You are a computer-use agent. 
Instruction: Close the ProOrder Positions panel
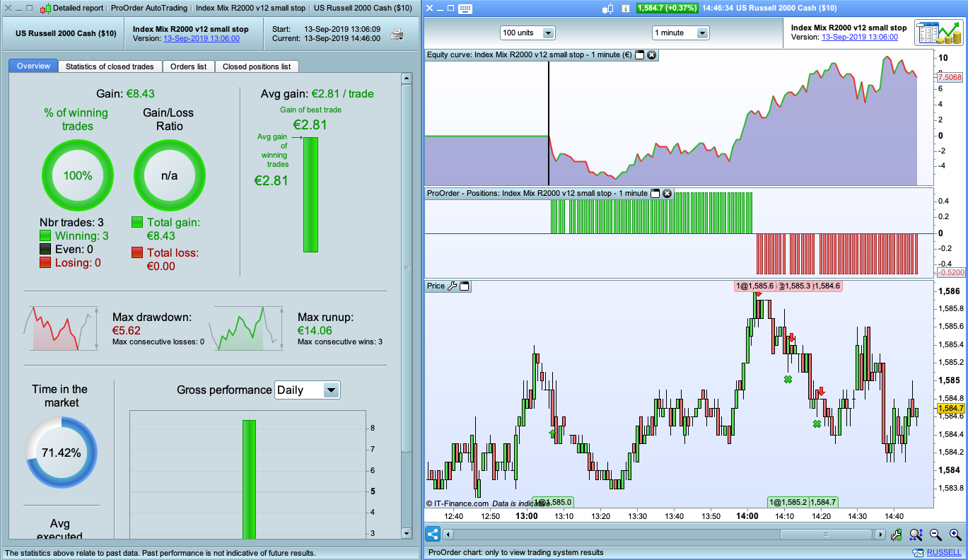tap(667, 193)
